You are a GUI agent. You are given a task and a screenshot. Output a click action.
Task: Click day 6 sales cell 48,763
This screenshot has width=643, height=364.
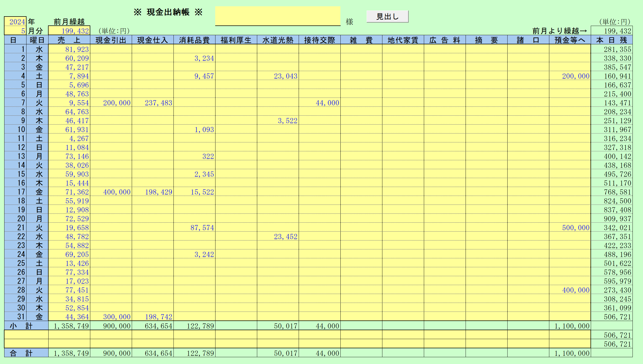[x=69, y=94]
